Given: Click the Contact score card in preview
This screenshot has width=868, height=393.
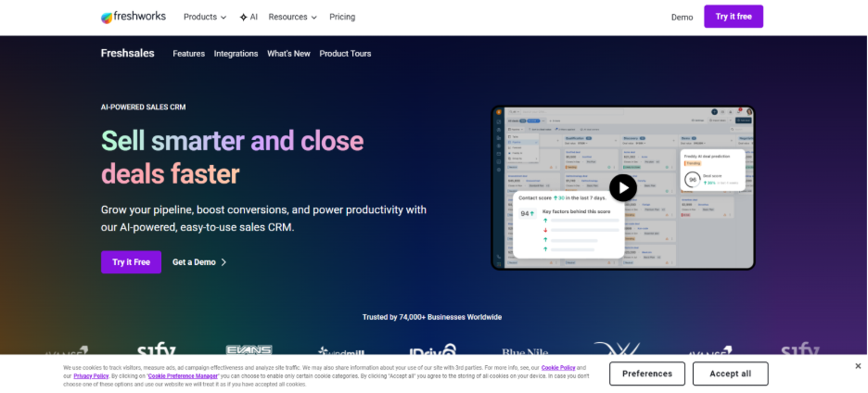Looking at the screenshot, I should [x=568, y=224].
